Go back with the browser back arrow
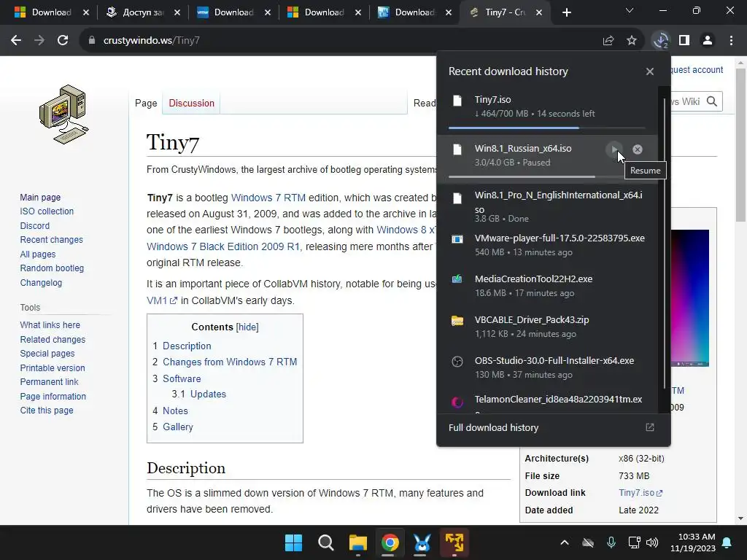747x560 pixels. coord(16,41)
